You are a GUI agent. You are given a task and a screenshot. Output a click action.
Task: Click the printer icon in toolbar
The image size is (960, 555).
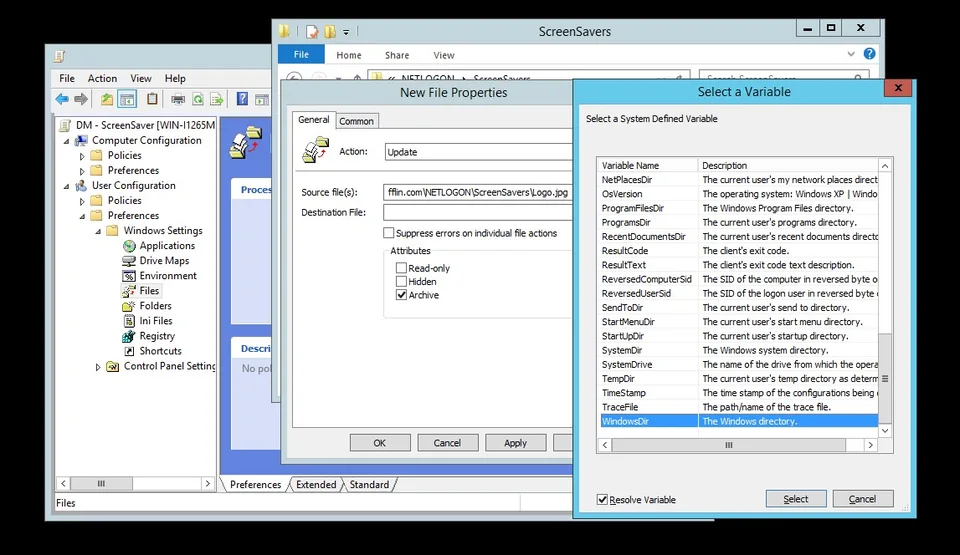[x=178, y=99]
